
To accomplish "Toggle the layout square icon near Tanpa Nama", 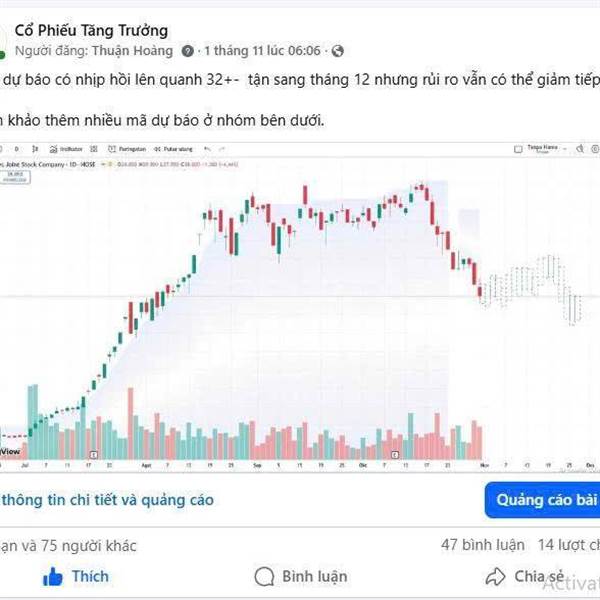I will pyautogui.click(x=518, y=149).
